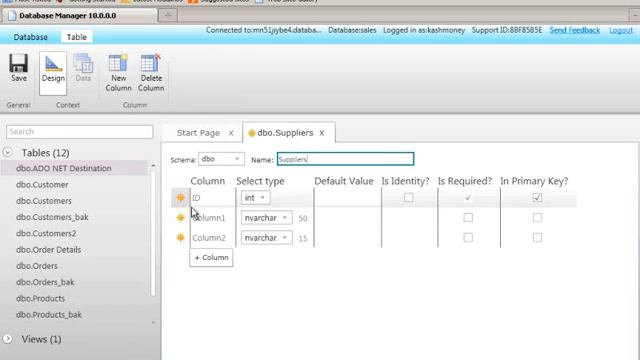Toggle Is Identity checkbox for ID row
The width and height of the screenshot is (640, 360).
(408, 198)
